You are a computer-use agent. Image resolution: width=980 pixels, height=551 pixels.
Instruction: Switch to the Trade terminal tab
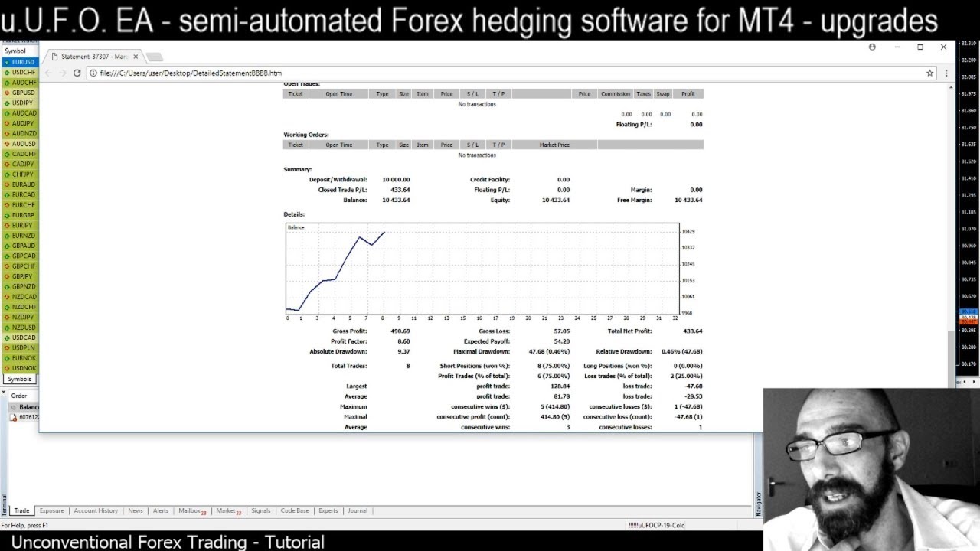[21, 510]
